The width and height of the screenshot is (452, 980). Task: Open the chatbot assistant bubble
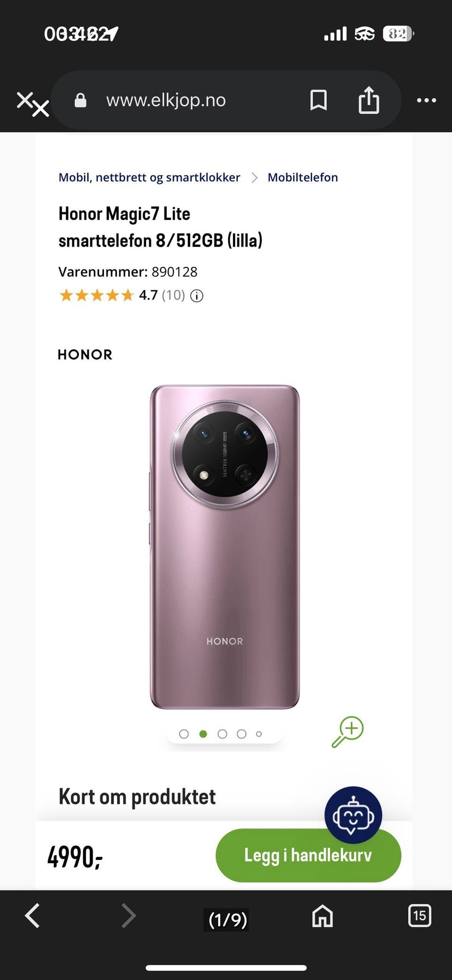tap(353, 815)
